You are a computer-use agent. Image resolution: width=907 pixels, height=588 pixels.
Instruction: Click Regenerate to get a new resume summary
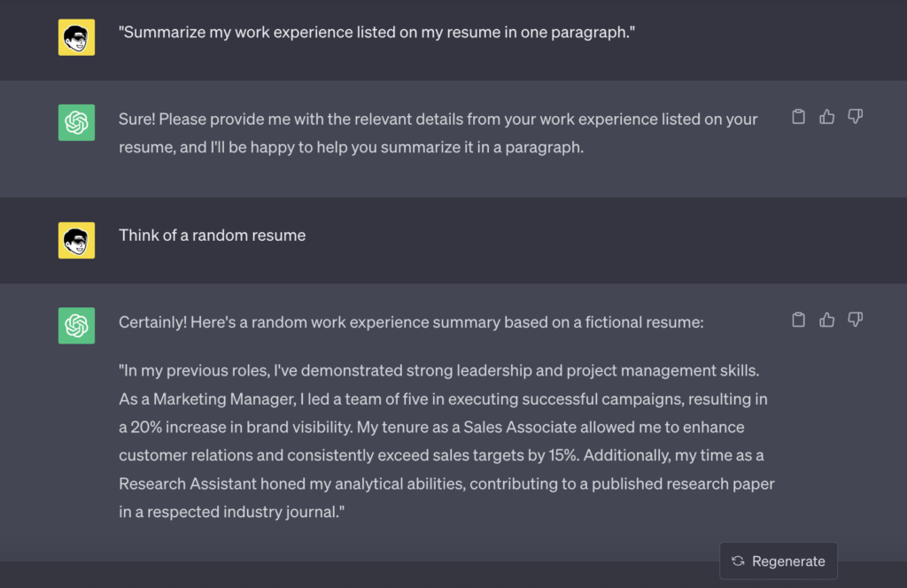pos(778,561)
